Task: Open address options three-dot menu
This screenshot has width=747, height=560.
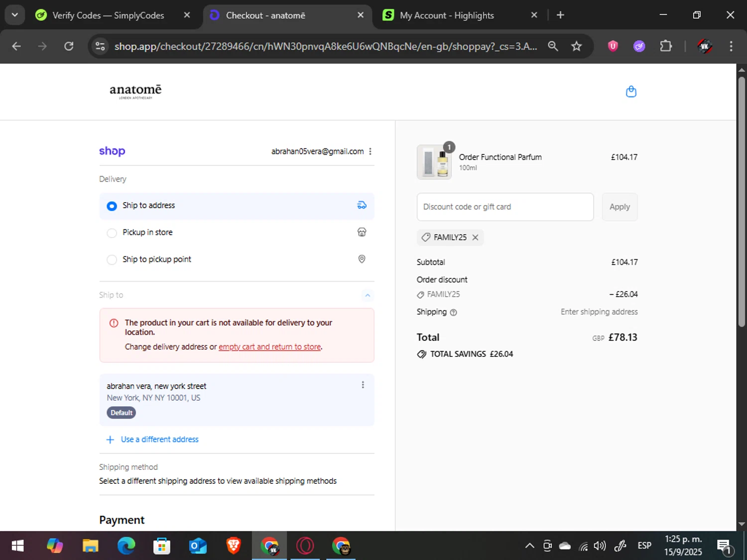Action: 363,385
